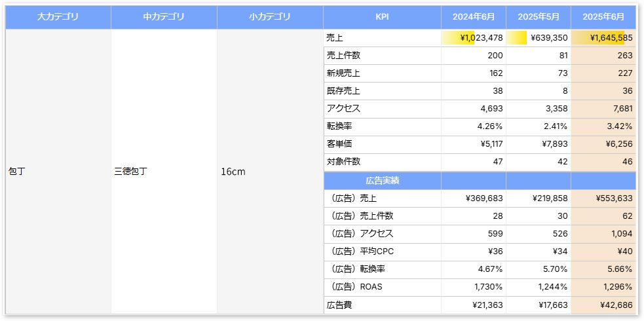This screenshot has width=644, height=321.
Task: Click the 2024年6月 column header
Action: [473, 17]
